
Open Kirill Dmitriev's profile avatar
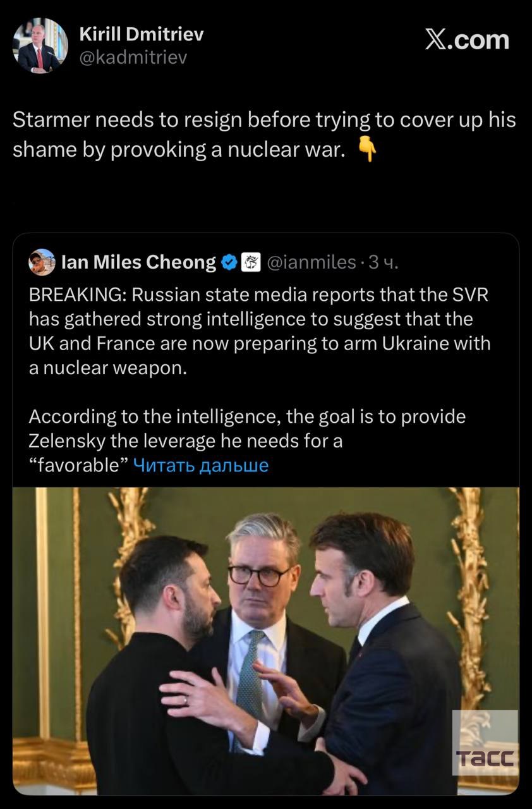point(40,46)
